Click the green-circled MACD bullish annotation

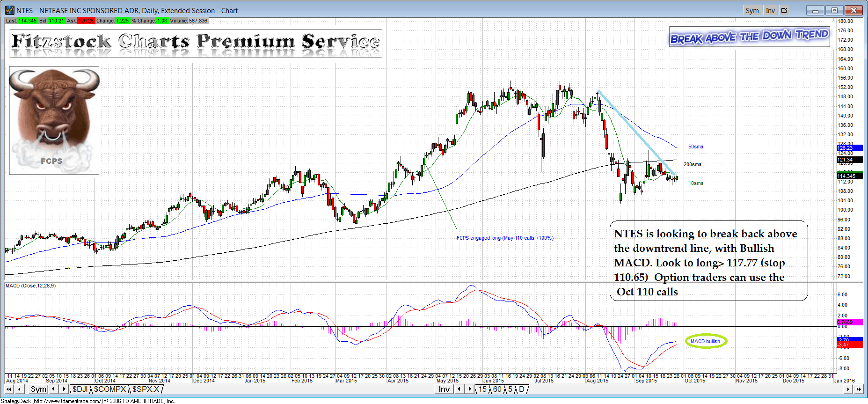point(706,341)
